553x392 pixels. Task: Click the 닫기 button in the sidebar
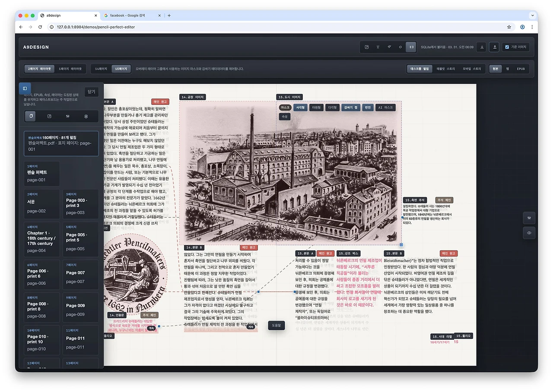(x=91, y=92)
